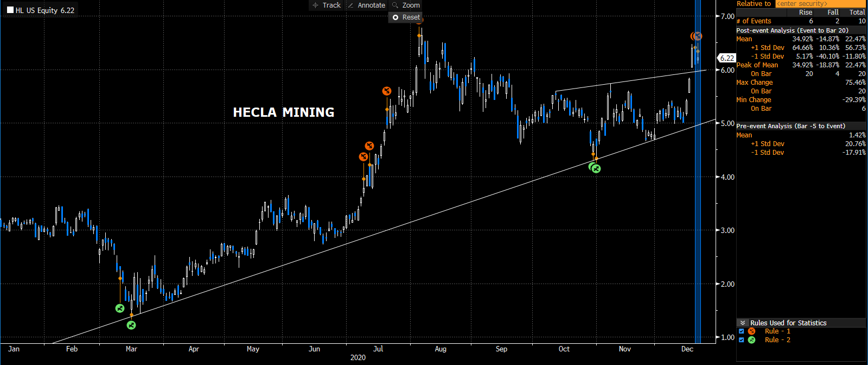The image size is (868, 365).
Task: Uncheck the Rule - 1 checkbox
Action: click(x=742, y=331)
